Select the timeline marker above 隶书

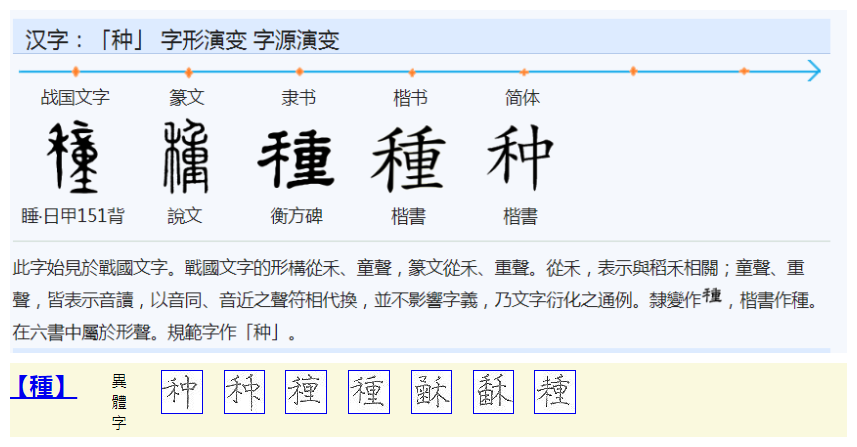tap(300, 72)
